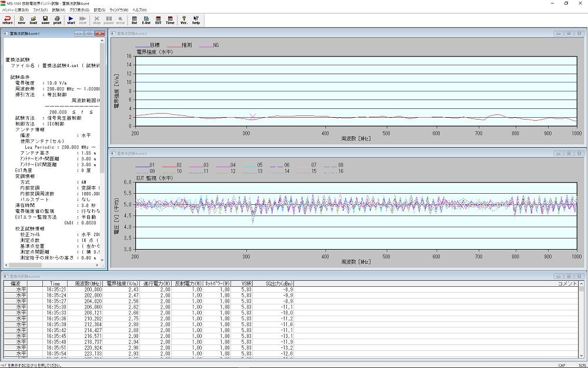This screenshot has height=368, width=588.
Task: Print results using the print icon
Action: [58, 20]
